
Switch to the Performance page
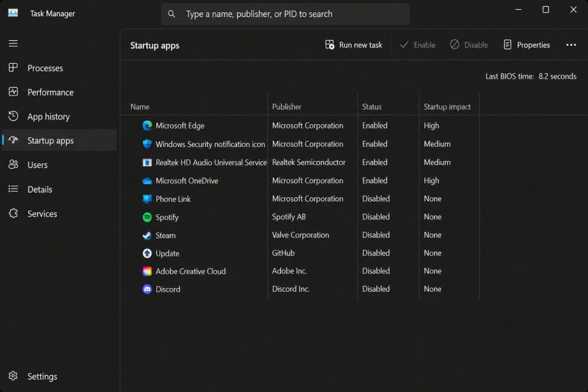pos(59,92)
